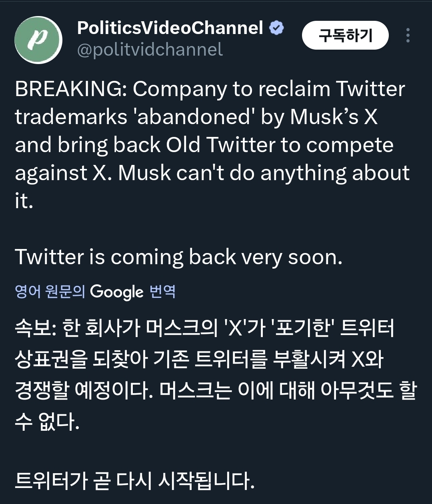Select the line 'Twitter is coming back very soon.'
432x504 pixels.
pyautogui.click(x=178, y=257)
